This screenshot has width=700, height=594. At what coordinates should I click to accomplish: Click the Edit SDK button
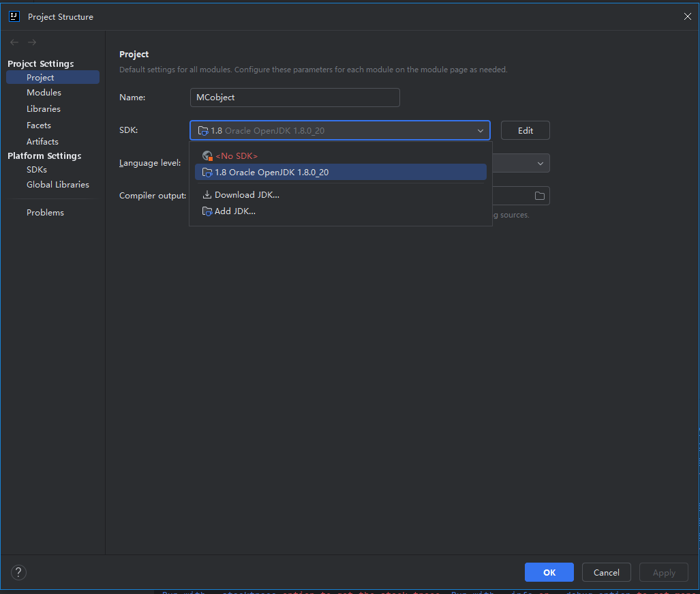525,130
